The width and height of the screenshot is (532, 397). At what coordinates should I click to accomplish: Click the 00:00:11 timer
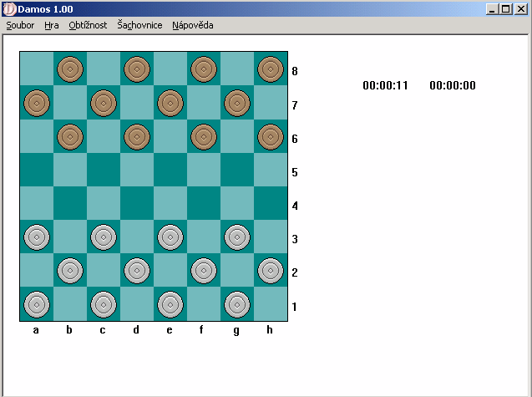[386, 85]
